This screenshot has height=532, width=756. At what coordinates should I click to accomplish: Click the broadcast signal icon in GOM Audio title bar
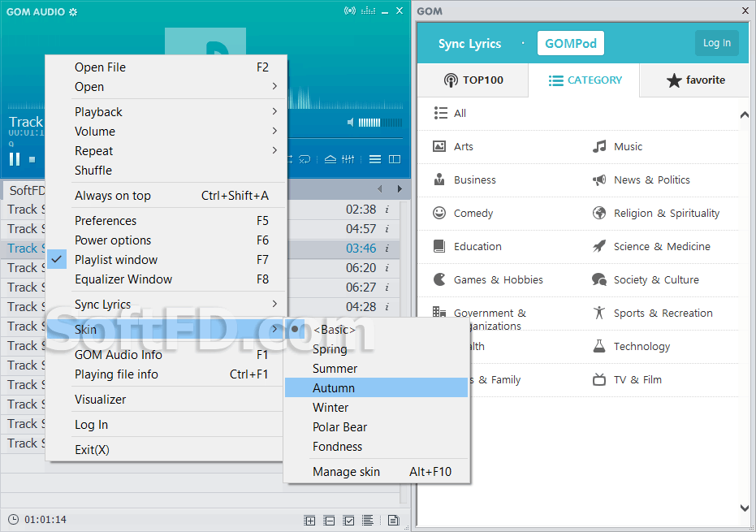[349, 11]
